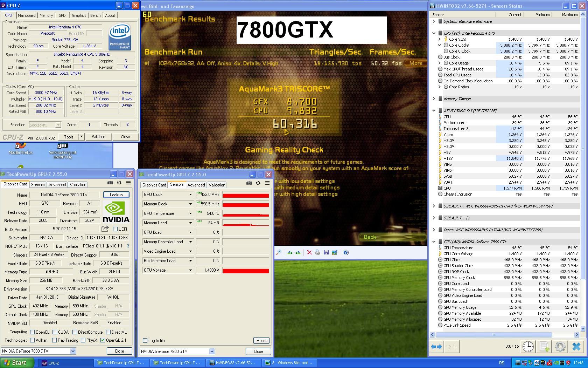588x368 pixels.
Task: Click the GPU-Z screenshot camera icon in Graphics Card window
Action: pos(110,183)
